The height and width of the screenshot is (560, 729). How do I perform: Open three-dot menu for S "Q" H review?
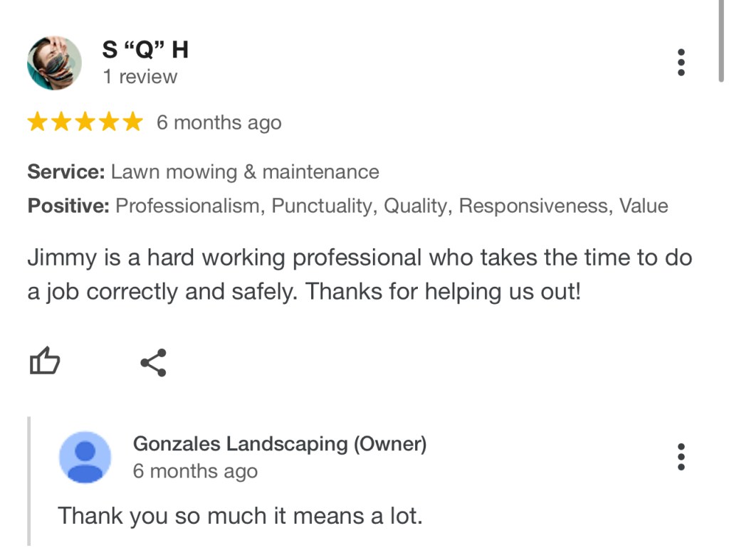coord(681,63)
